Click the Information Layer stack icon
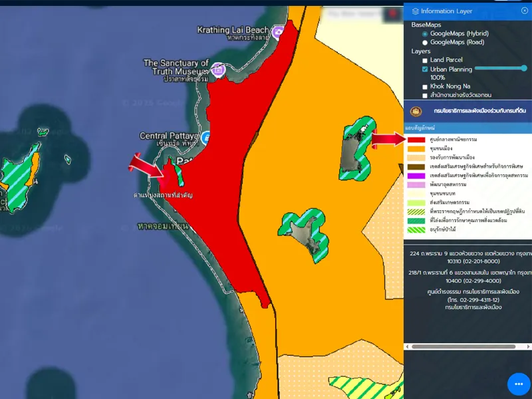Viewport: 532px width, 399px height. (x=415, y=11)
